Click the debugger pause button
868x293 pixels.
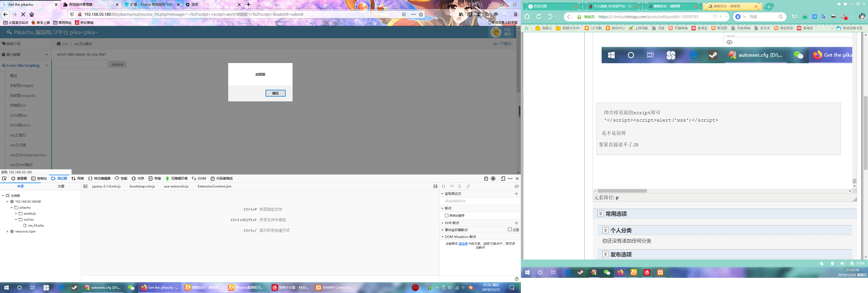click(x=443, y=186)
